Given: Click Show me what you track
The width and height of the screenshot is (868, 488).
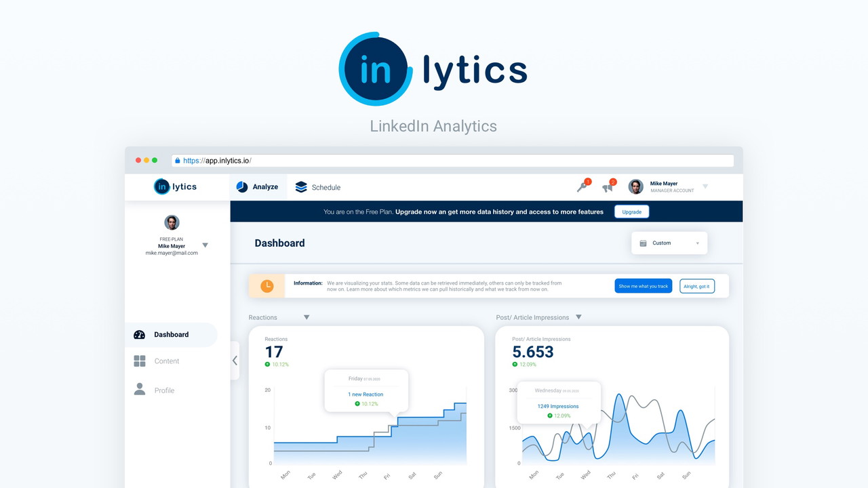Looking at the screenshot, I should pos(644,286).
